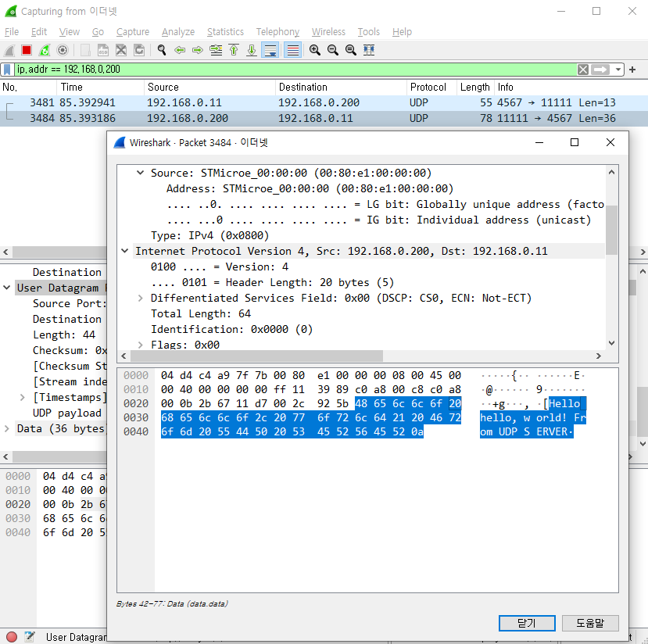Expand the Flags: 0x00 node

(x=141, y=345)
